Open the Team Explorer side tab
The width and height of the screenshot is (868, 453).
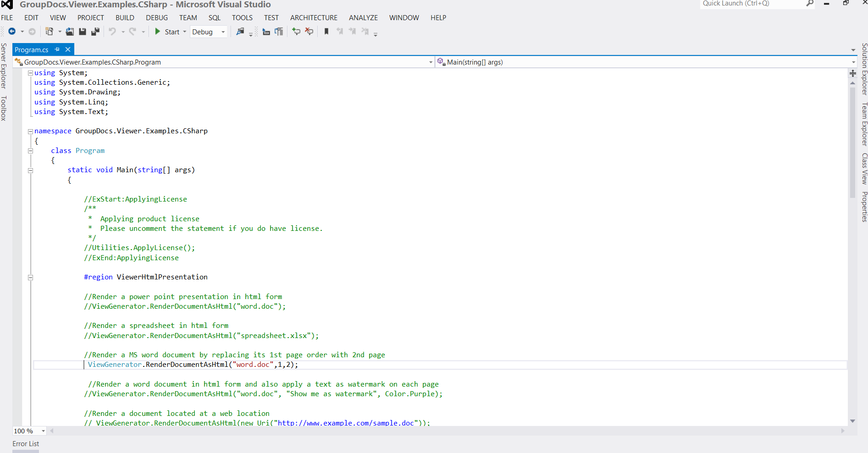pos(864,124)
